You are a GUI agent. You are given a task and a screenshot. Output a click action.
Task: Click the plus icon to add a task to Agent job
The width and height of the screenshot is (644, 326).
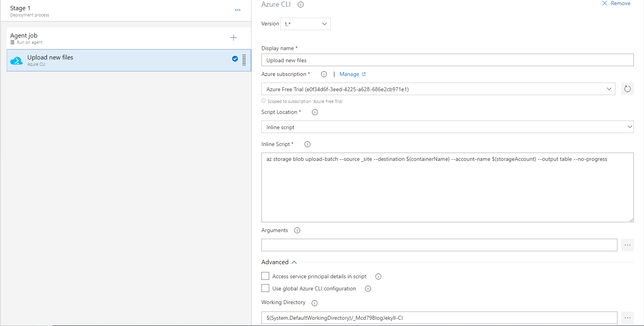[234, 38]
